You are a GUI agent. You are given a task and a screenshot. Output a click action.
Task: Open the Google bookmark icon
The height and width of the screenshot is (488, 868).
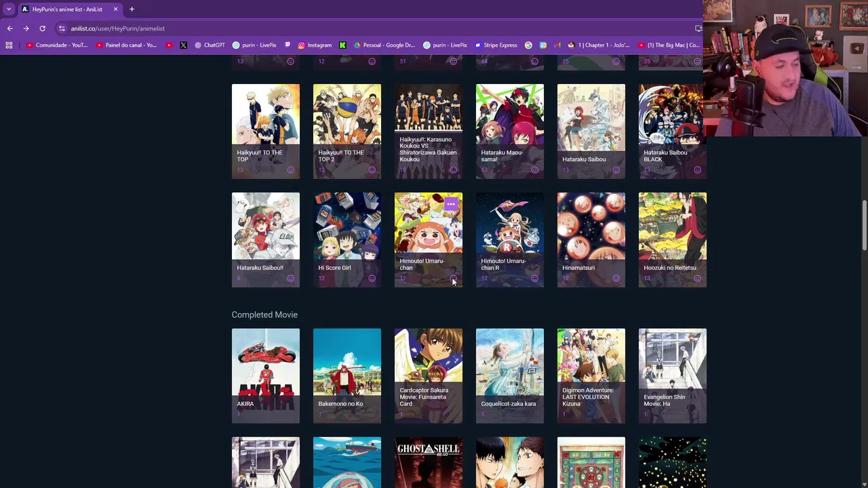click(x=528, y=45)
